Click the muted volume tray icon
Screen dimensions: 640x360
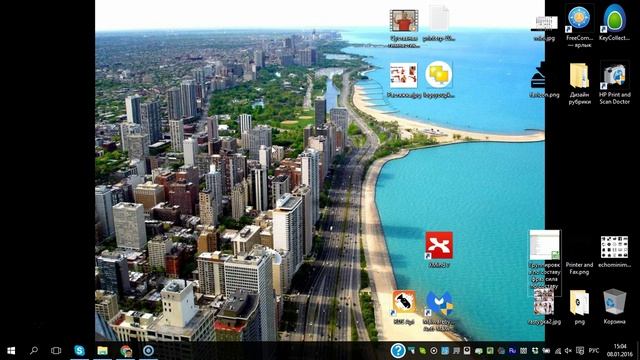click(x=568, y=351)
